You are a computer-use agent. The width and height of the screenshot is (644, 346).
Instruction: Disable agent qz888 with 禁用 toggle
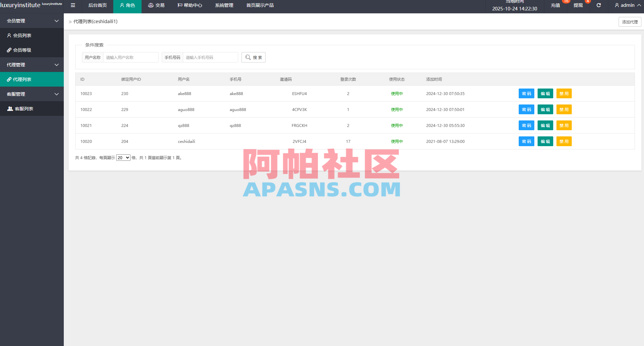click(564, 125)
